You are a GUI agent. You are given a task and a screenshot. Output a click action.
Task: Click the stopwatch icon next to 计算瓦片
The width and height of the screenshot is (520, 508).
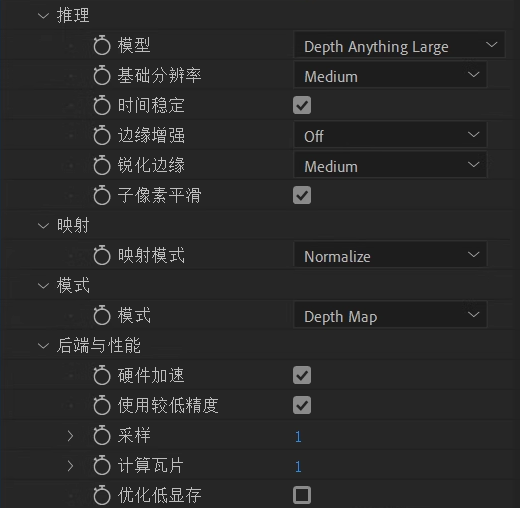coord(102,465)
